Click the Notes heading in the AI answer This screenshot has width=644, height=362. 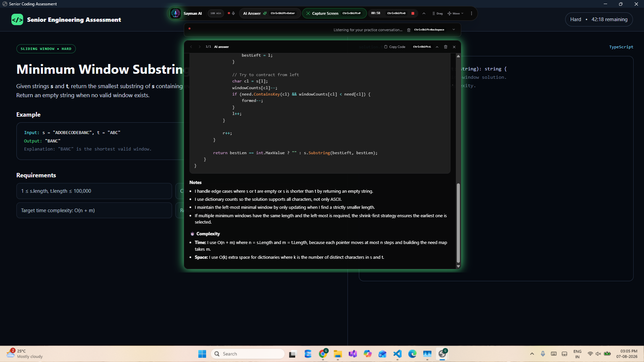pyautogui.click(x=196, y=183)
